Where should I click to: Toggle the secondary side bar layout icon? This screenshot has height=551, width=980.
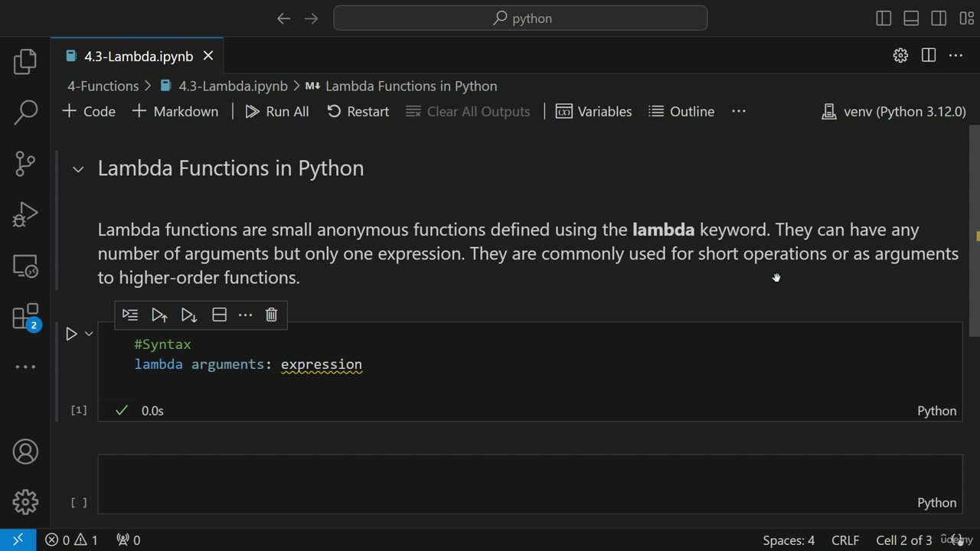point(939,18)
